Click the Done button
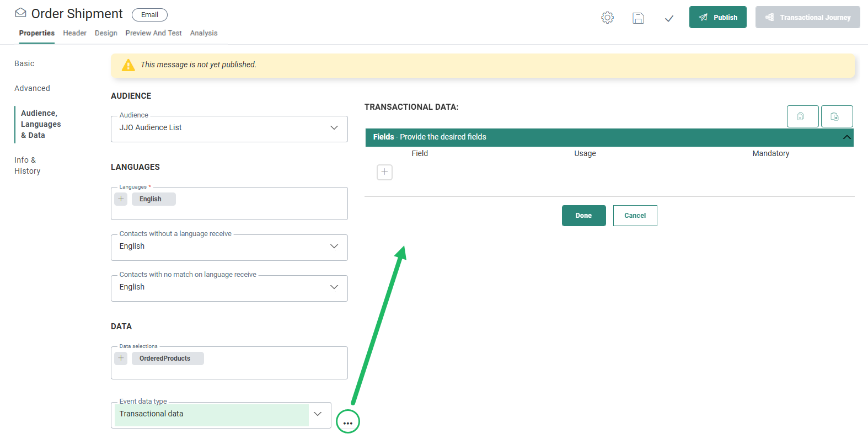Image resolution: width=868 pixels, height=439 pixels. (583, 216)
